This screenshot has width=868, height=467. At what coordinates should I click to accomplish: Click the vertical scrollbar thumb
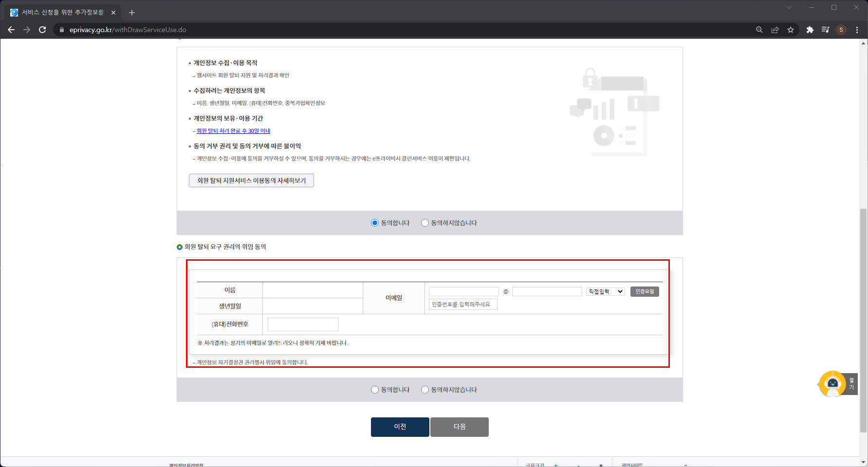pyautogui.click(x=864, y=320)
